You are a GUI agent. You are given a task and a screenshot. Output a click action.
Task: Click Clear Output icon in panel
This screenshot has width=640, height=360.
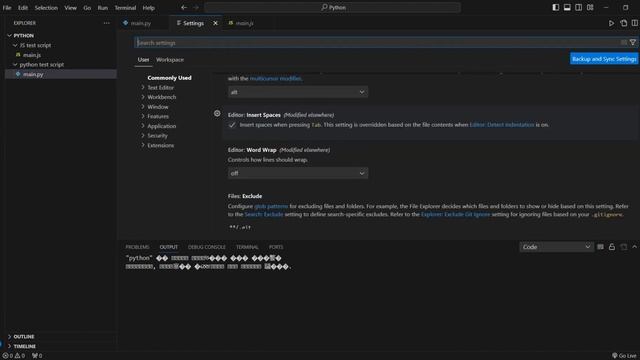pos(600,247)
